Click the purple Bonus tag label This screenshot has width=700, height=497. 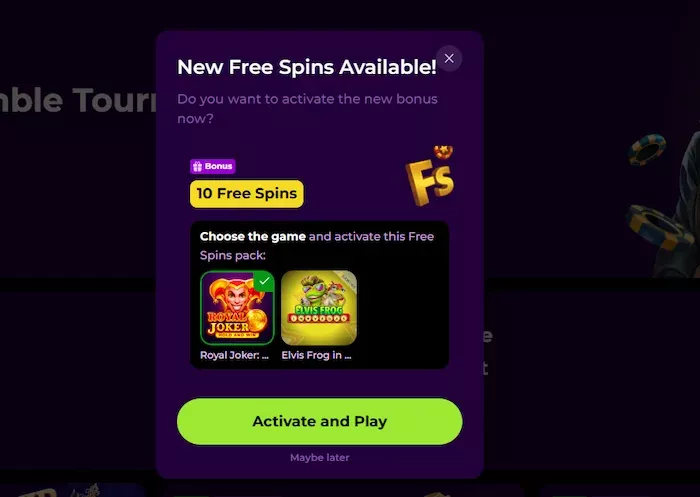tap(212, 166)
